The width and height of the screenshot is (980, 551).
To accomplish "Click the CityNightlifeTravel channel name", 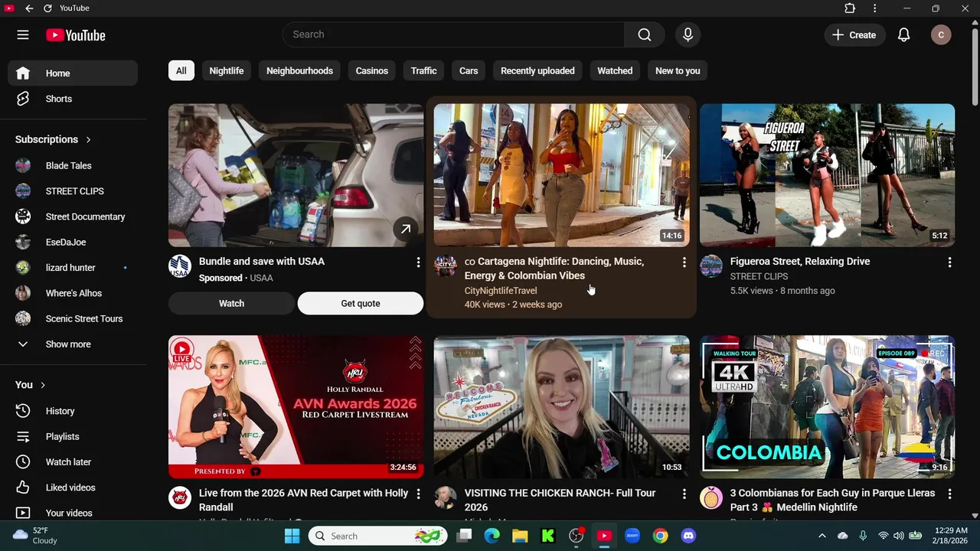I will coord(501,291).
